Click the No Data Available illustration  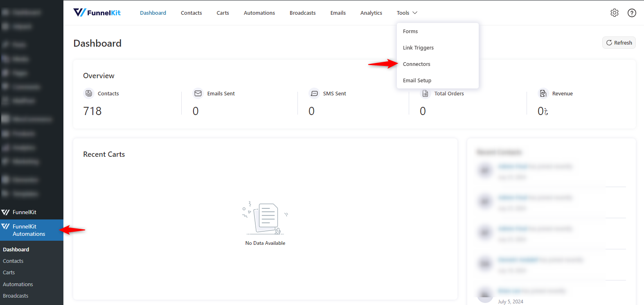(265, 218)
